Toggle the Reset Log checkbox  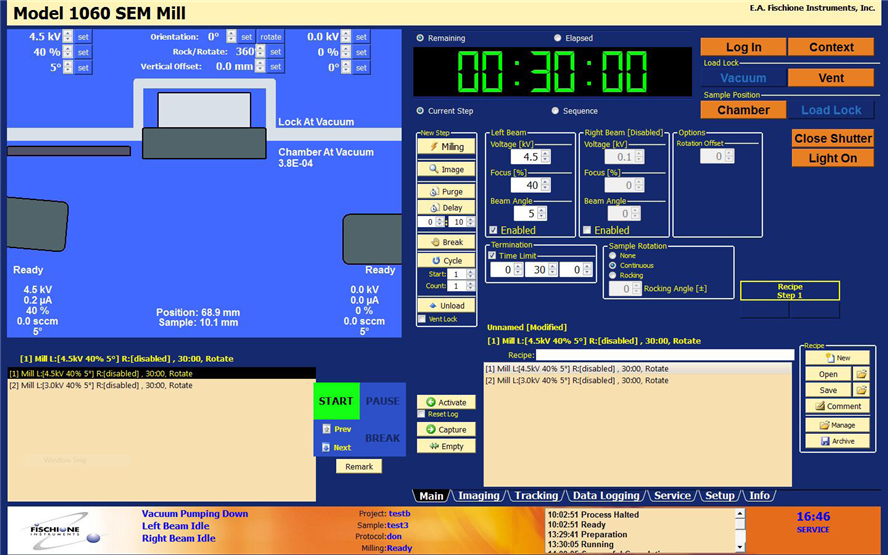[x=421, y=414]
